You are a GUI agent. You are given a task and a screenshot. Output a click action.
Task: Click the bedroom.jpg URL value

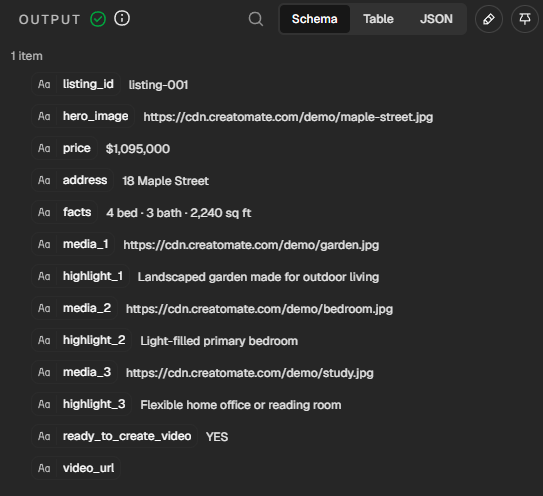tap(259, 309)
